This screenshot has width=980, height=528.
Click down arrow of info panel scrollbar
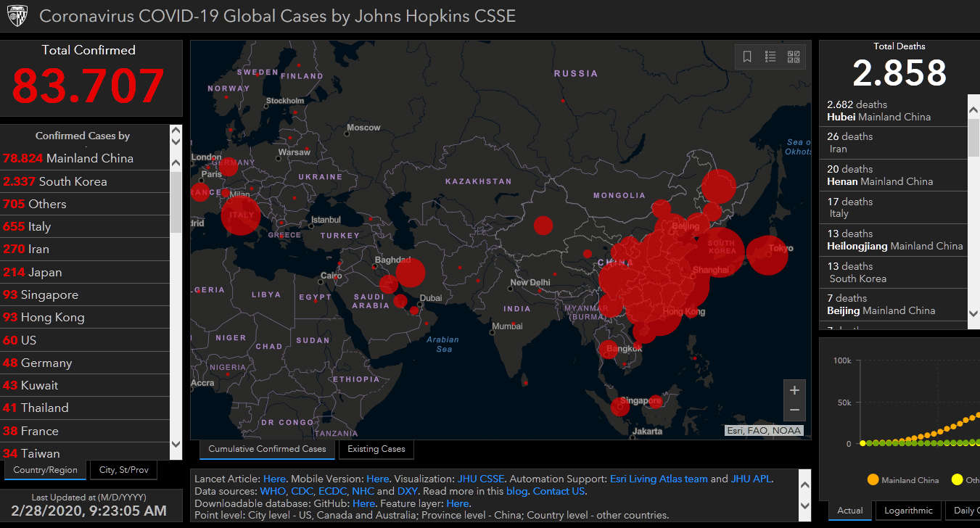click(804, 506)
